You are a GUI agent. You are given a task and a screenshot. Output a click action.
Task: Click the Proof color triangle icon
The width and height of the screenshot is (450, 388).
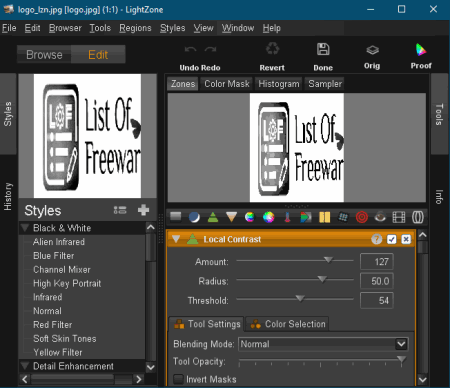coord(421,50)
